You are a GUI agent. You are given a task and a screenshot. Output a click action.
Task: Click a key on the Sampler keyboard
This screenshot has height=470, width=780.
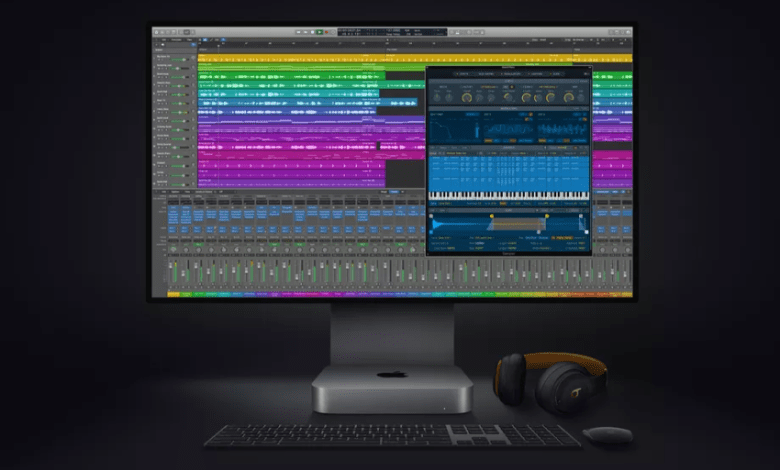click(x=508, y=195)
